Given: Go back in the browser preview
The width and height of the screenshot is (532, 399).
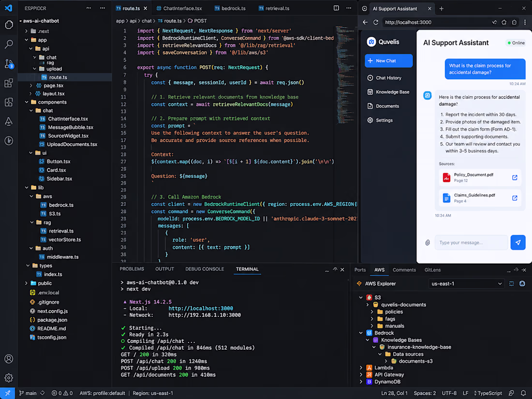Looking at the screenshot, I should [x=365, y=22].
